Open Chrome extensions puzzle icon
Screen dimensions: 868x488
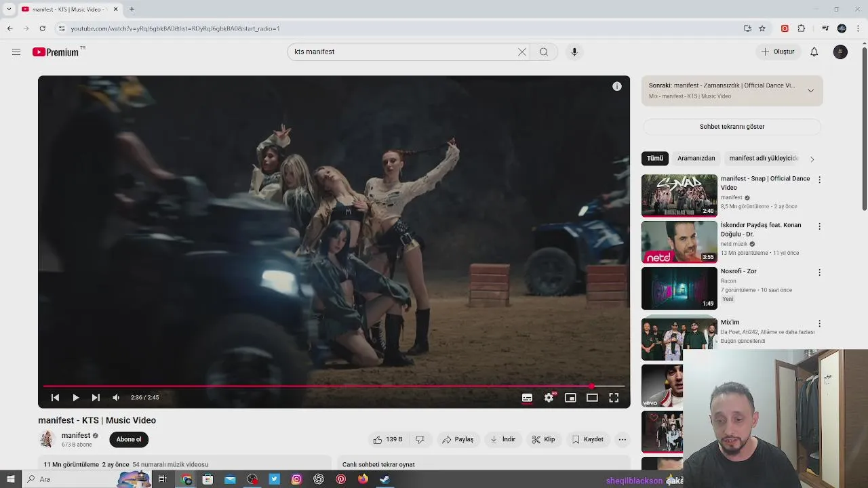point(802,28)
